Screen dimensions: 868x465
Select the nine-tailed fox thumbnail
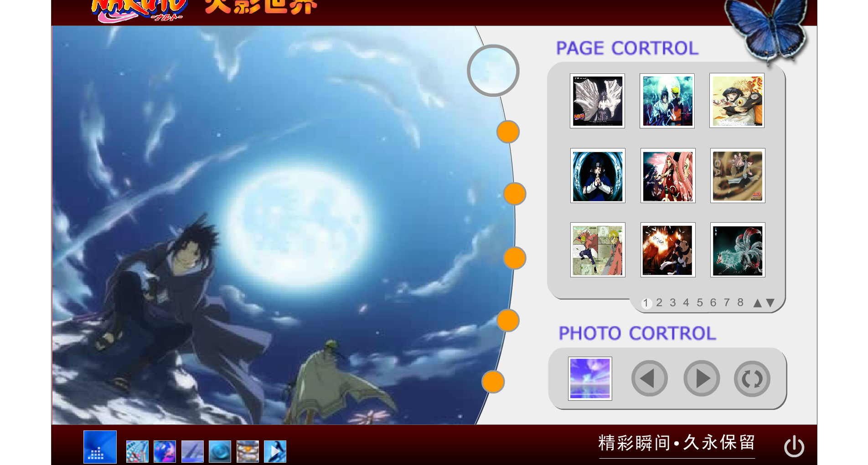click(738, 250)
